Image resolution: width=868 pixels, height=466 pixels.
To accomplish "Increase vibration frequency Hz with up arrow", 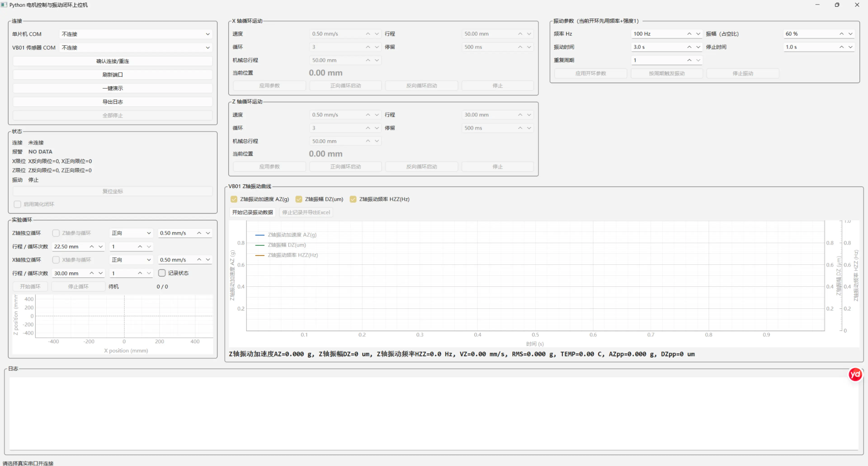I will pyautogui.click(x=689, y=34).
